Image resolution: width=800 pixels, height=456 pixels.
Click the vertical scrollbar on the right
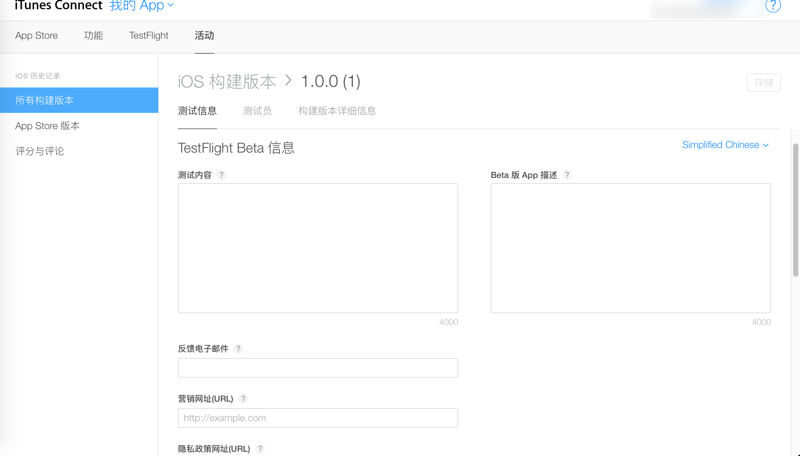click(x=795, y=210)
